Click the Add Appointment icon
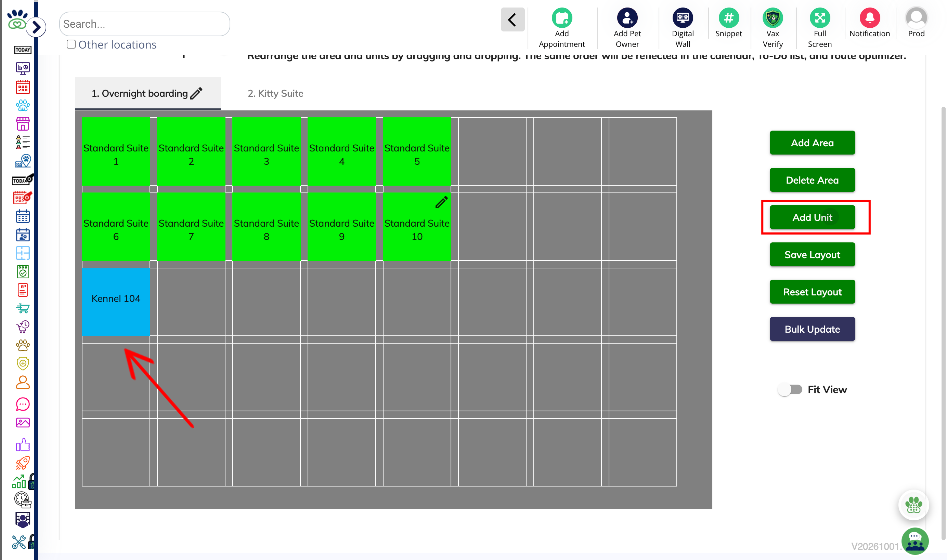 [x=561, y=18]
